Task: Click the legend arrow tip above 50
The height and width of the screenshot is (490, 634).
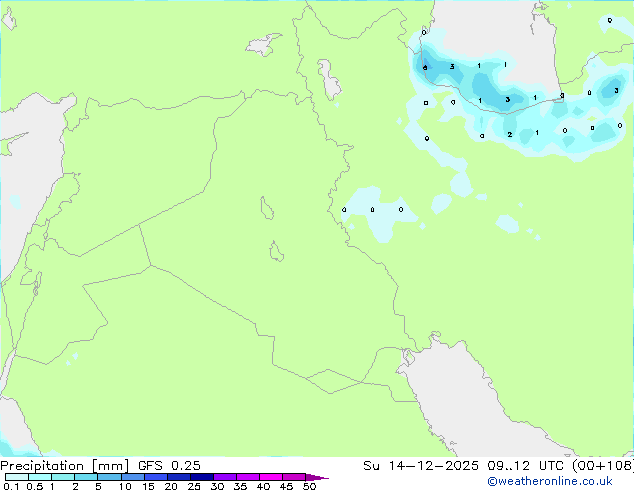Action: (x=317, y=477)
